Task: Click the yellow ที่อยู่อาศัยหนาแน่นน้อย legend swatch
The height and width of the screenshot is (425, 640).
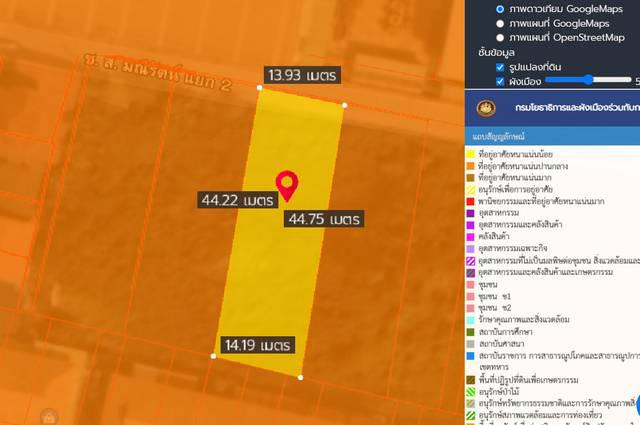Action: pos(469,154)
